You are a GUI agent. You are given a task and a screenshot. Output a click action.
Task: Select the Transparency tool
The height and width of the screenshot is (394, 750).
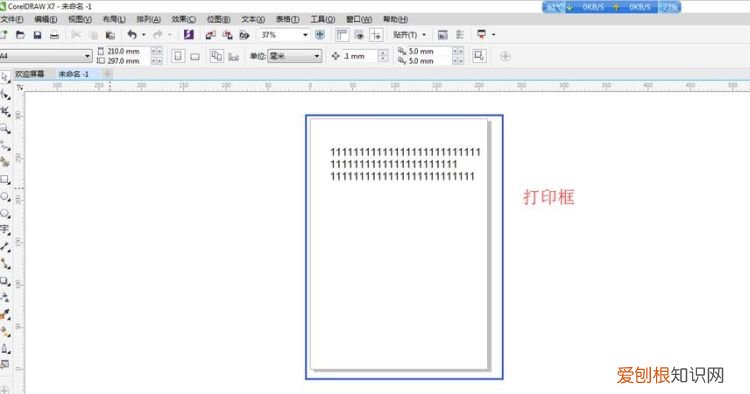click(x=5, y=297)
